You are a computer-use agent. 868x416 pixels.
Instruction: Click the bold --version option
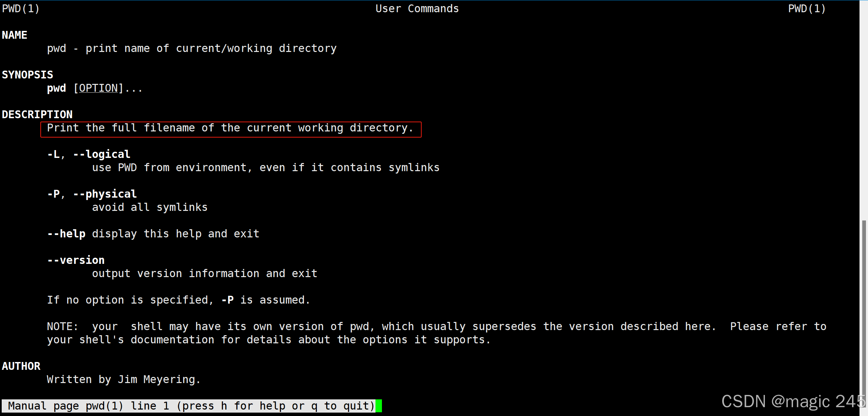(76, 260)
